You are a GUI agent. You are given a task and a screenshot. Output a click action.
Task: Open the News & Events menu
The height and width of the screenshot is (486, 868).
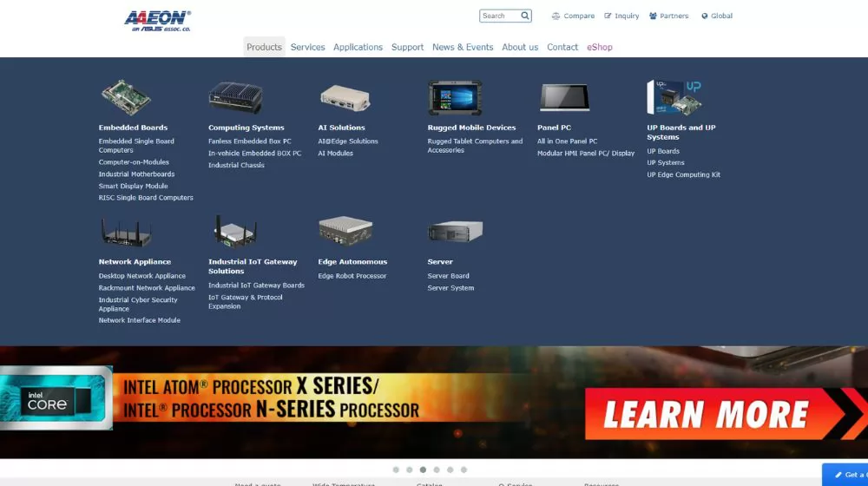click(463, 47)
